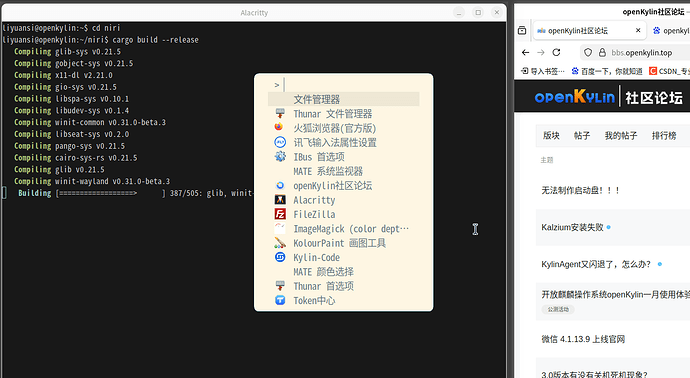Click the 公测活动 tag badge
The image size is (690, 378).
(558, 309)
